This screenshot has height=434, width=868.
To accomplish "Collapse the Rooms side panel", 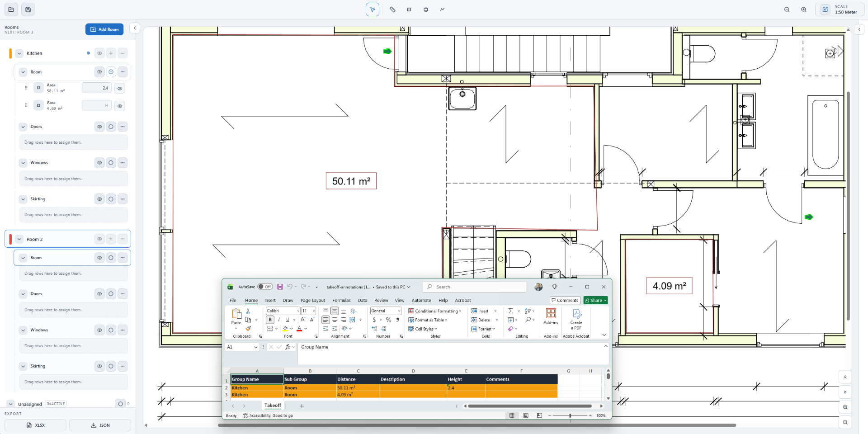I will point(135,28).
